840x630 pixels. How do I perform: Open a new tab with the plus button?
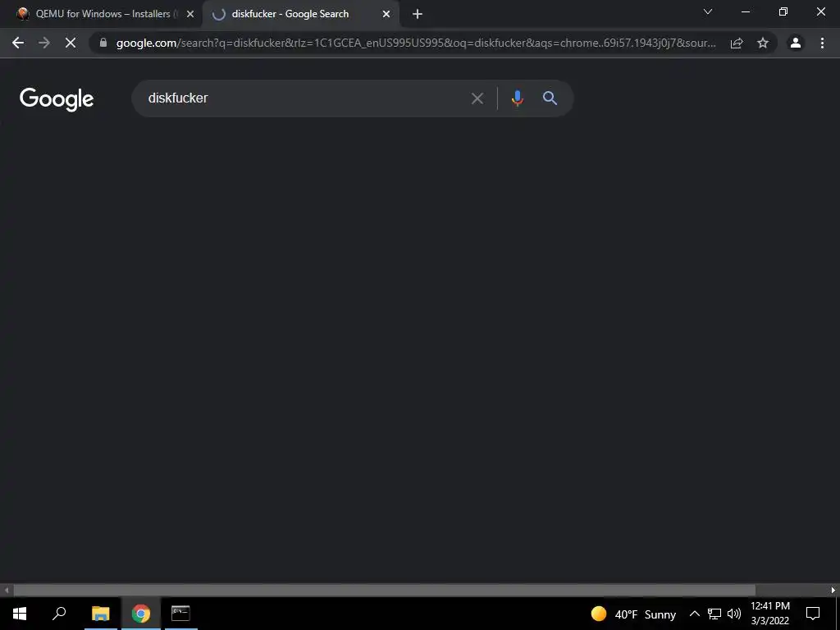pos(418,15)
